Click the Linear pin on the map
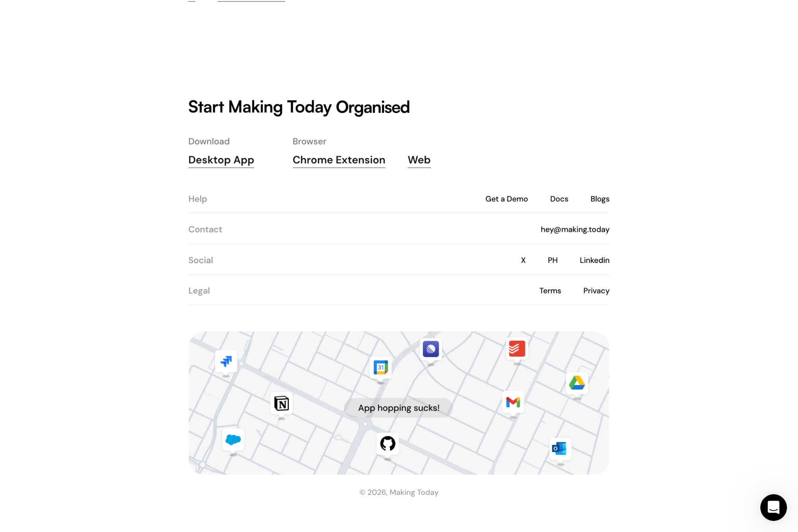 (430, 349)
